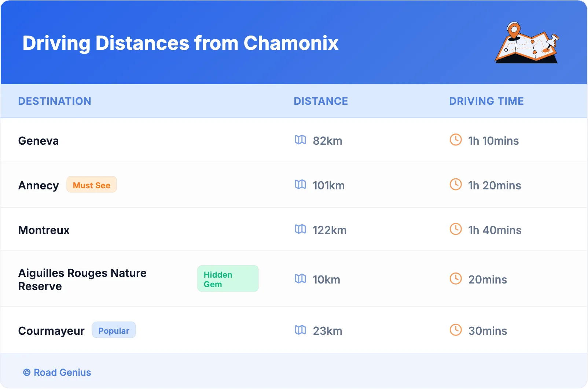This screenshot has width=588, height=389.
Task: Click the 82km distance value
Action: pyautogui.click(x=327, y=141)
